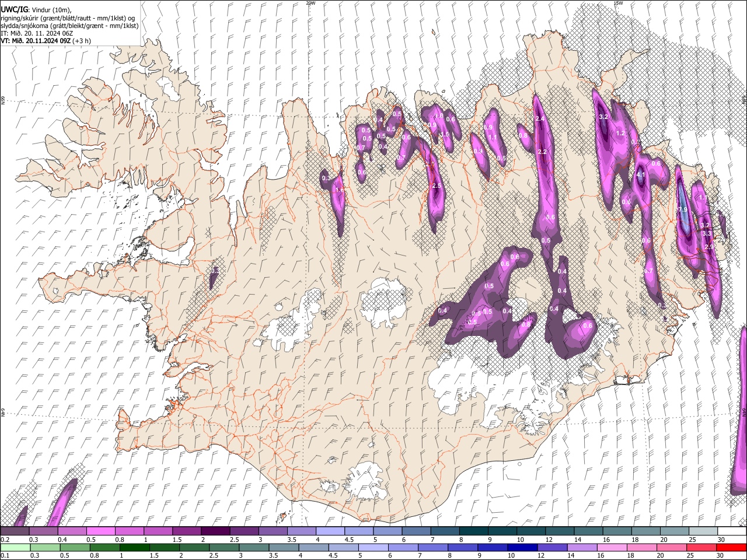Screen dimensions: 747x560
Task: Pick bottom legend navy swatch between 10 and 12
Action: (x=522, y=547)
